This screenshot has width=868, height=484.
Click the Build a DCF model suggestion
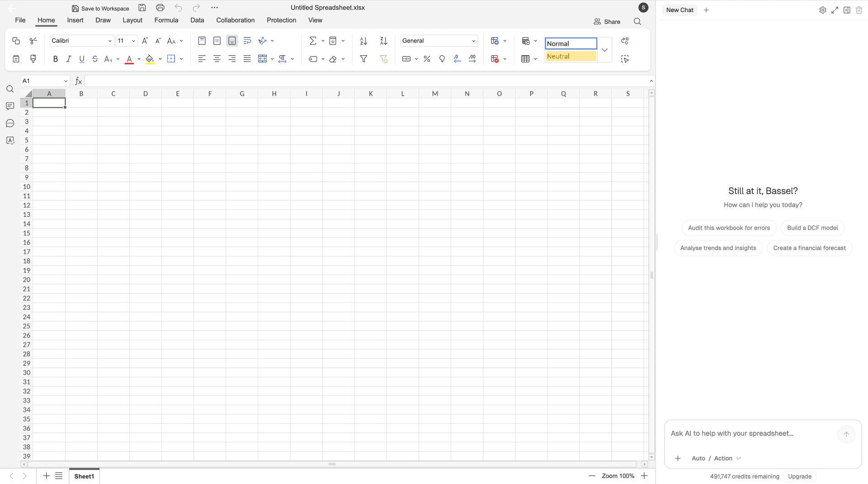(x=812, y=228)
